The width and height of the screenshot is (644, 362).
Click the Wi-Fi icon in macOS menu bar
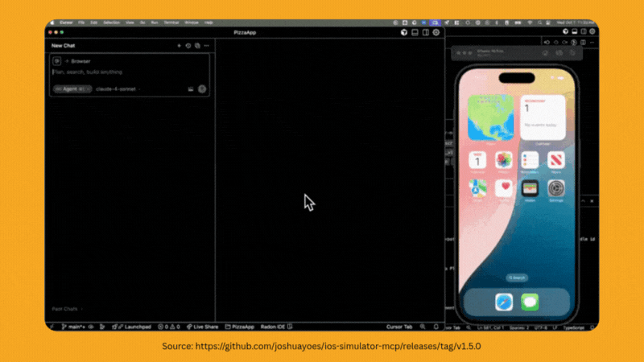coord(530,23)
